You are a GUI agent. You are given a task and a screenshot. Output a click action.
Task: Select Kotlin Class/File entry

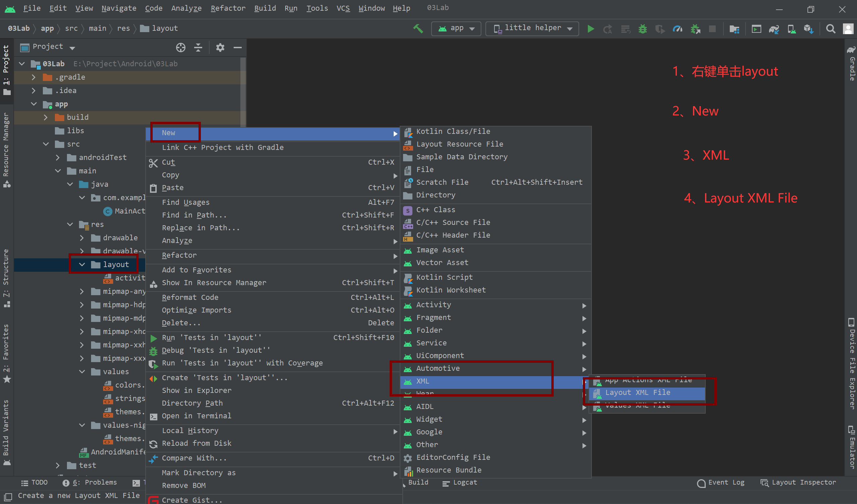(x=496, y=132)
